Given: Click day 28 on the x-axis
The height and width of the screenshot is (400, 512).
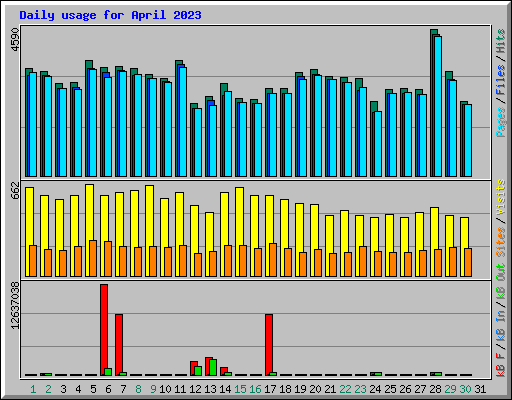Looking at the screenshot, I should [x=435, y=389].
